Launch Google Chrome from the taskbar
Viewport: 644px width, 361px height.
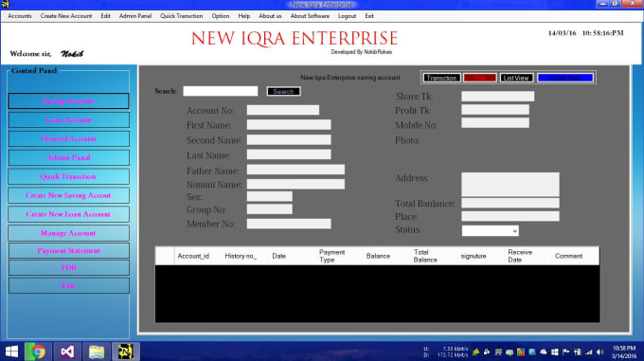38,352
